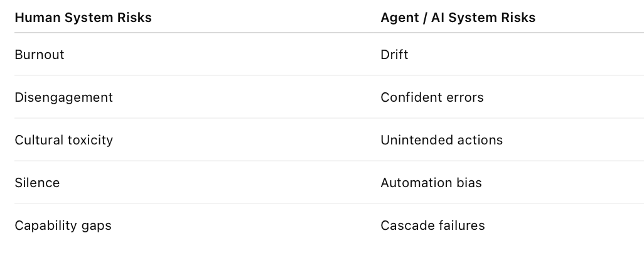Click the Disengagement table cell
The image size is (644, 255).
pos(63,97)
